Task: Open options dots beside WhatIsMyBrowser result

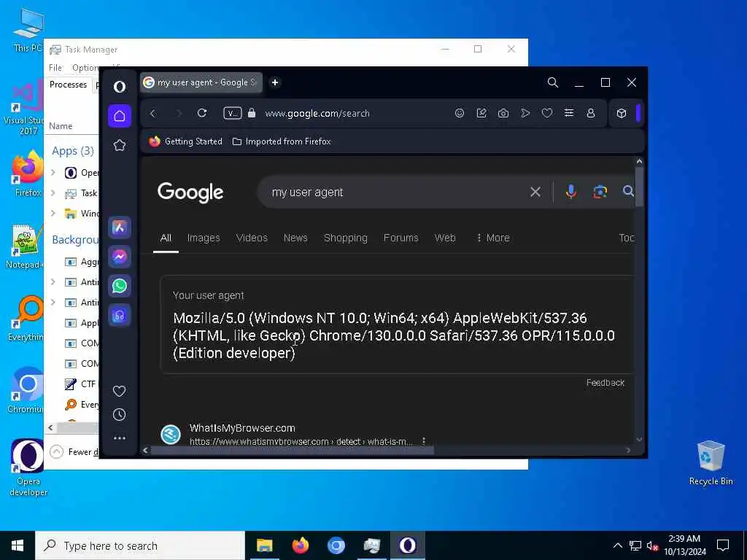Action: (x=424, y=441)
